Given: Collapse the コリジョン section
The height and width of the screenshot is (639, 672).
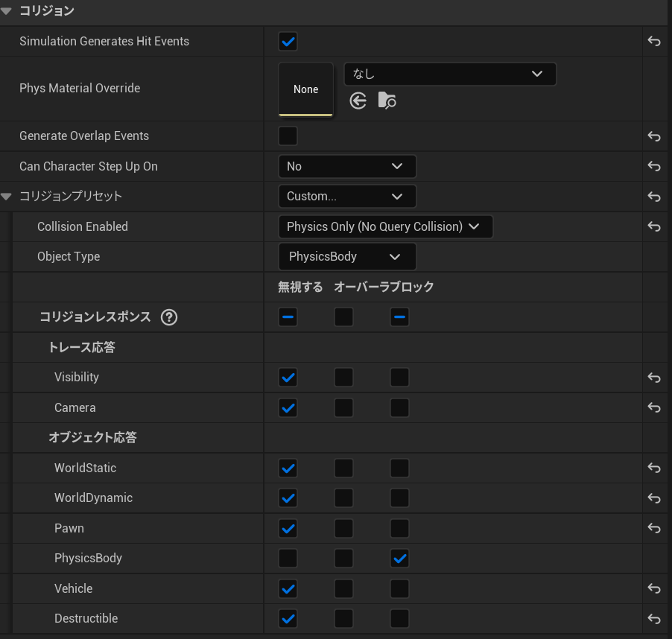Looking at the screenshot, I should click(7, 11).
